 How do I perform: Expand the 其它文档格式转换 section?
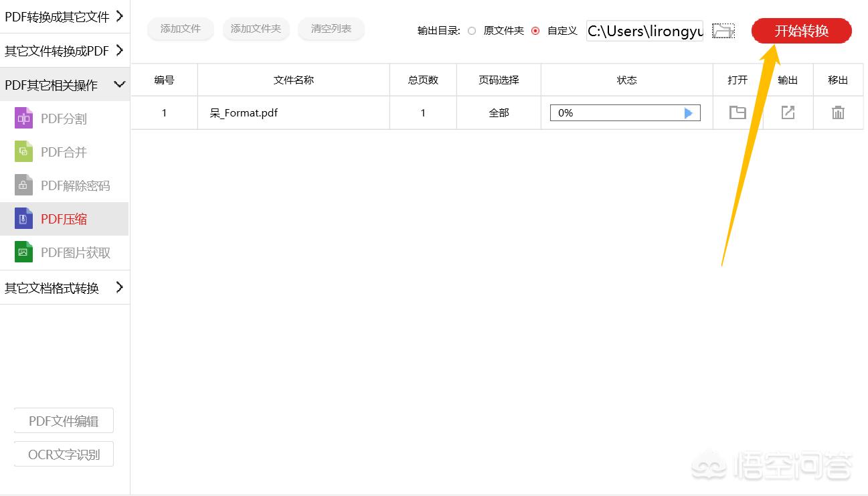65,288
